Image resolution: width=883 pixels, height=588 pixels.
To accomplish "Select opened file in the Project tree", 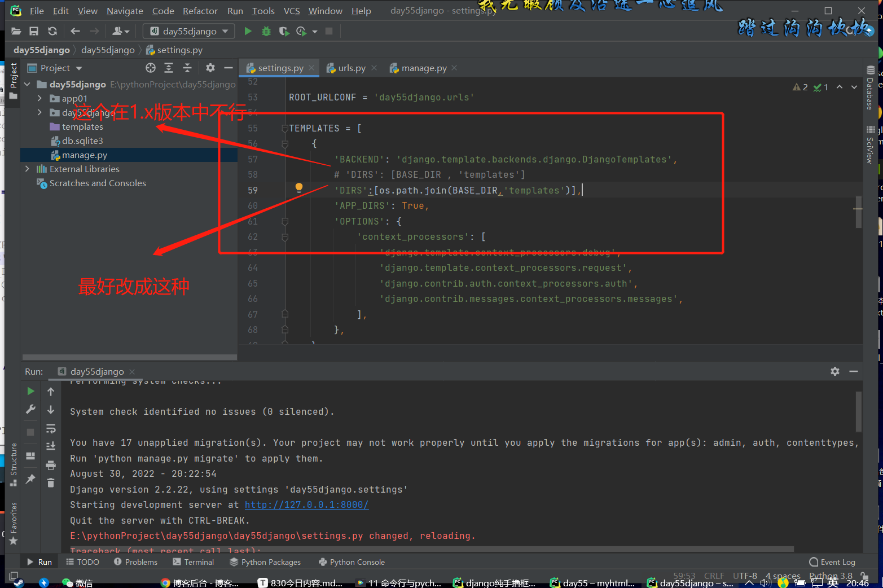I will click(x=151, y=68).
